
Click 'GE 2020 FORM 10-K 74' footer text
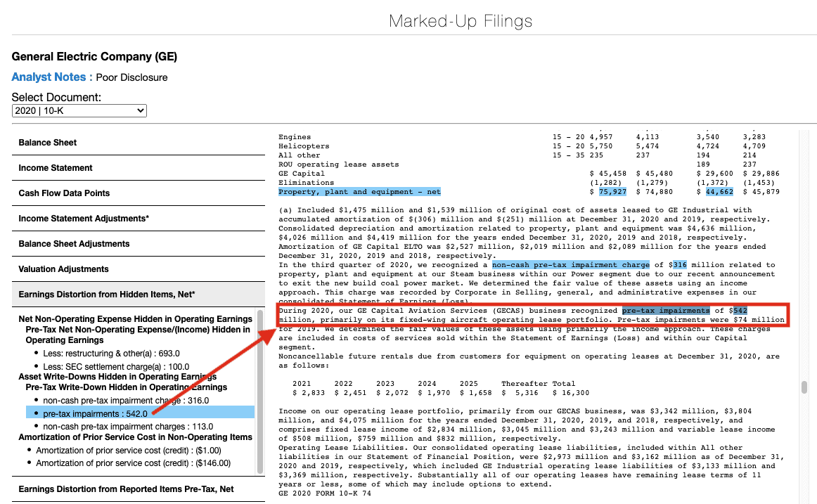tap(325, 493)
